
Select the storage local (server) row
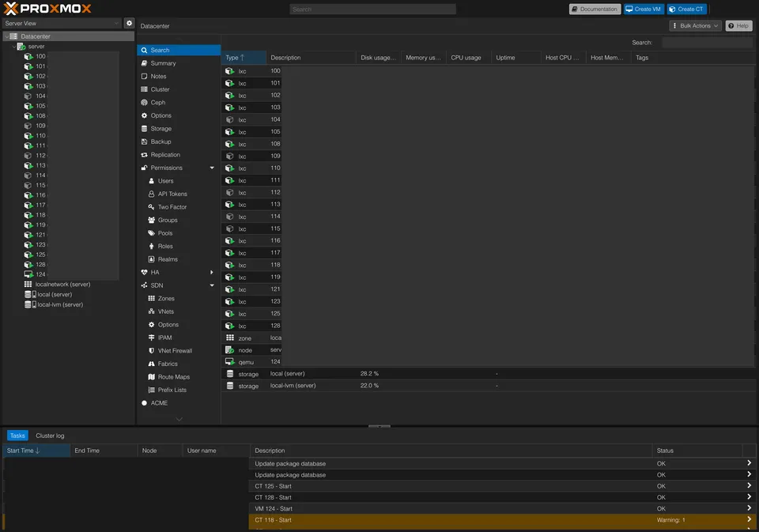tap(488, 374)
